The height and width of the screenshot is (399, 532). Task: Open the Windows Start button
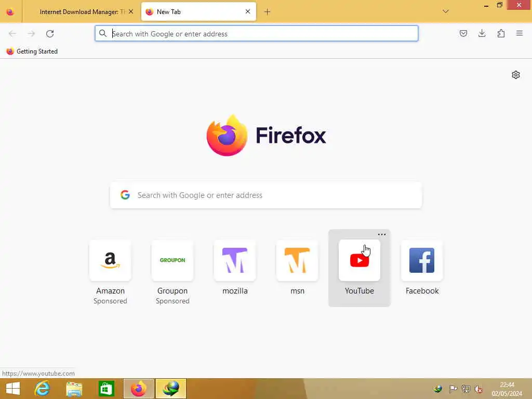pyautogui.click(x=13, y=389)
